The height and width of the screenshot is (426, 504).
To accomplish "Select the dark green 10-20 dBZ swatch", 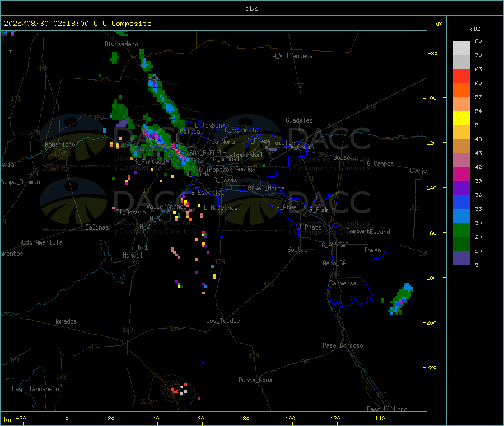I will [x=461, y=244].
